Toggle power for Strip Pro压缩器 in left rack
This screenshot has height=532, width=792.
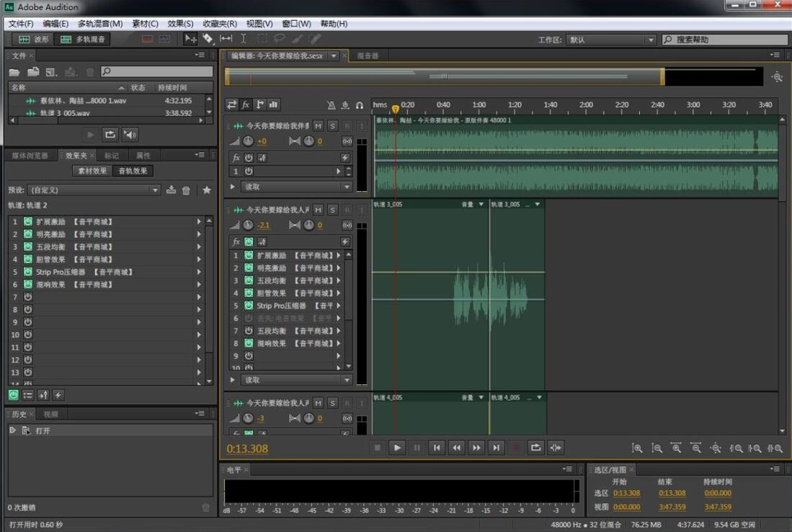(28, 272)
